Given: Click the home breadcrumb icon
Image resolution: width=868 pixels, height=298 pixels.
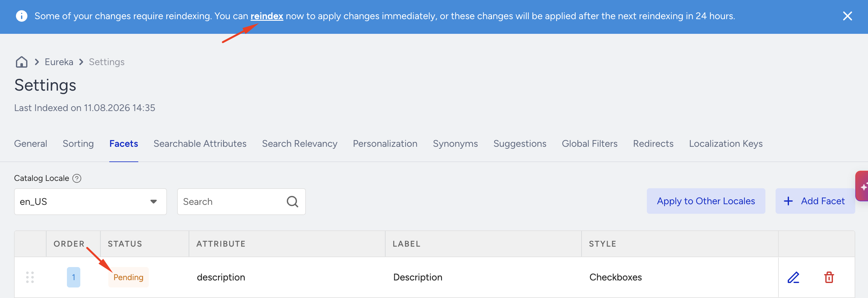Looking at the screenshot, I should click(x=22, y=62).
